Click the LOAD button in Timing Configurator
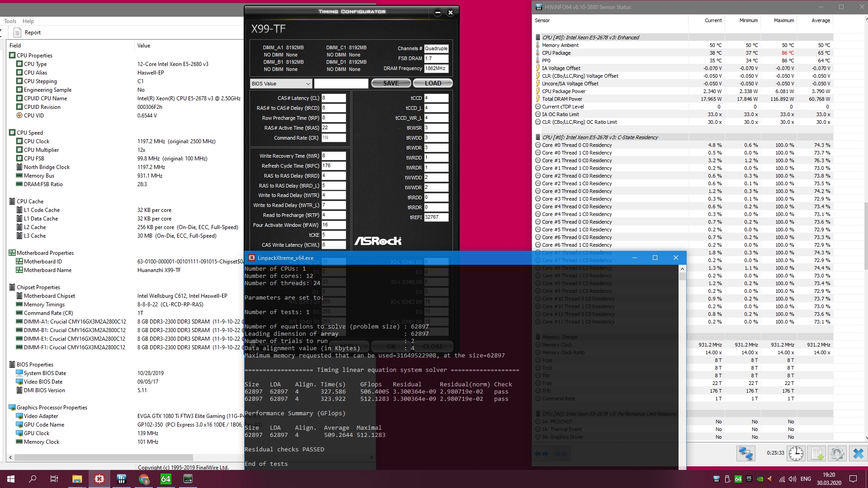868x488 pixels. [x=433, y=83]
